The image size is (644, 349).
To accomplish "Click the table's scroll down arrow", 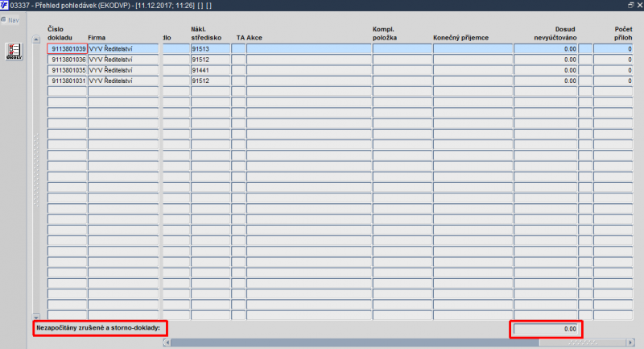I will click(36, 317).
